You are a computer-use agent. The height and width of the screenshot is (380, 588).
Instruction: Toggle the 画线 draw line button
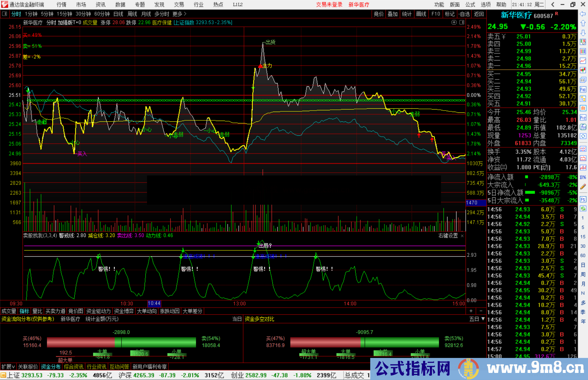[421, 14]
